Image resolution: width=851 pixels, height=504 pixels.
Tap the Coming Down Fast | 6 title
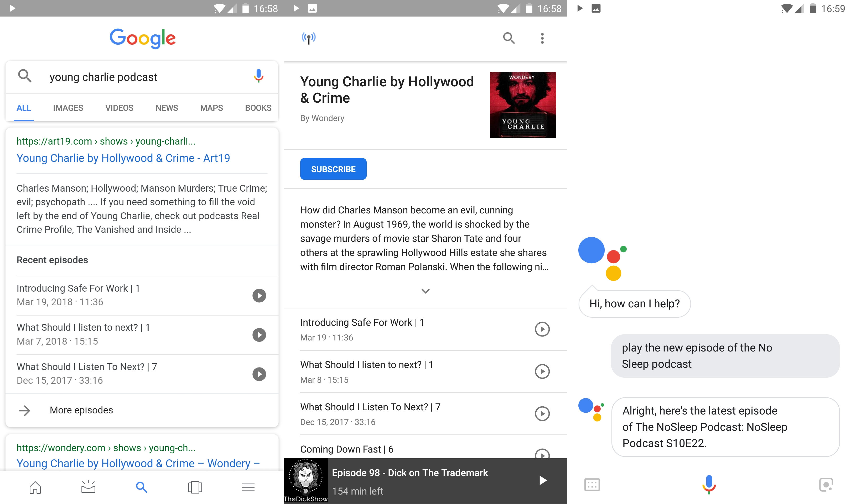(x=346, y=449)
